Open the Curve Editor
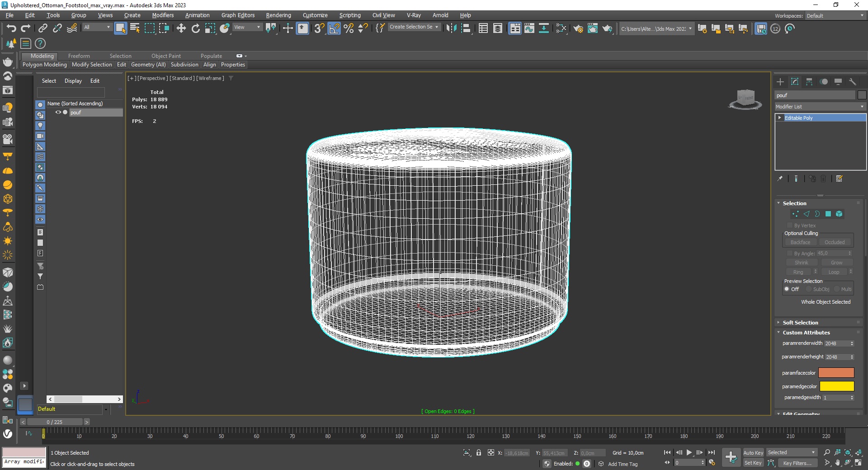Viewport: 868px width, 470px height. 529,28
